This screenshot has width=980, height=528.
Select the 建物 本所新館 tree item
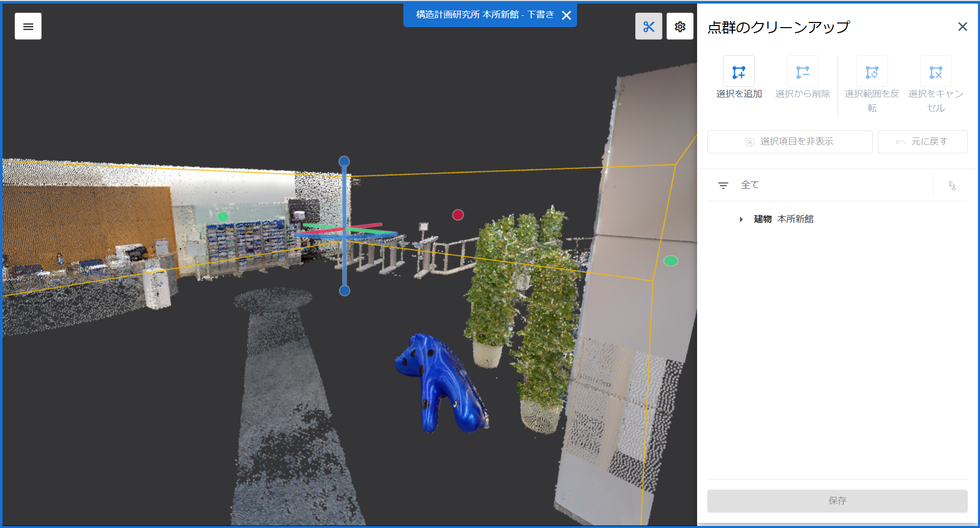783,219
